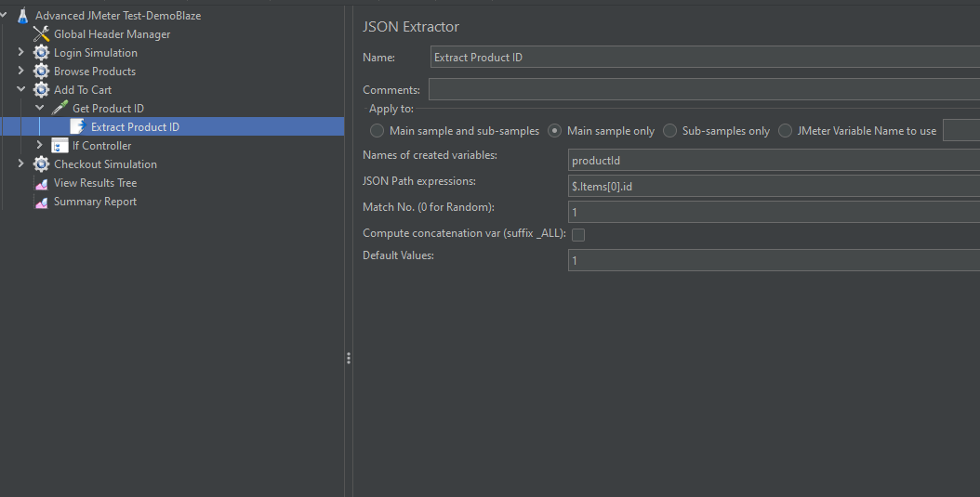Click the If Controller icon

point(60,146)
